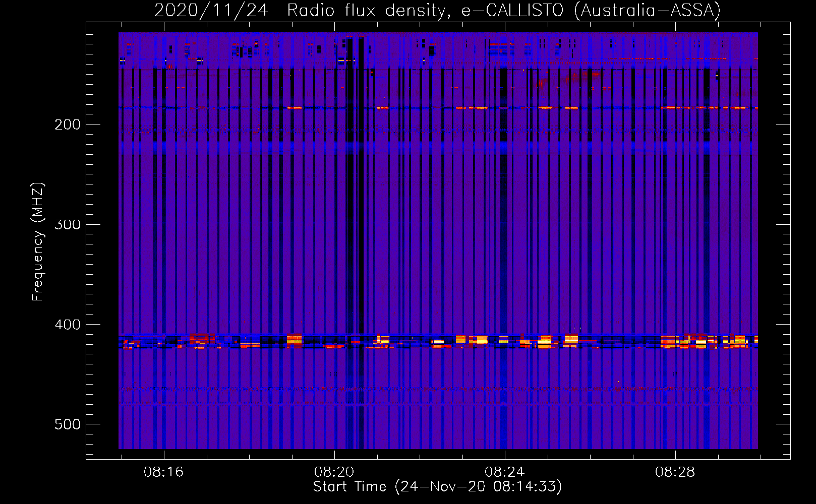
Task: Click the '08:16' time tick label
Action: [x=163, y=472]
